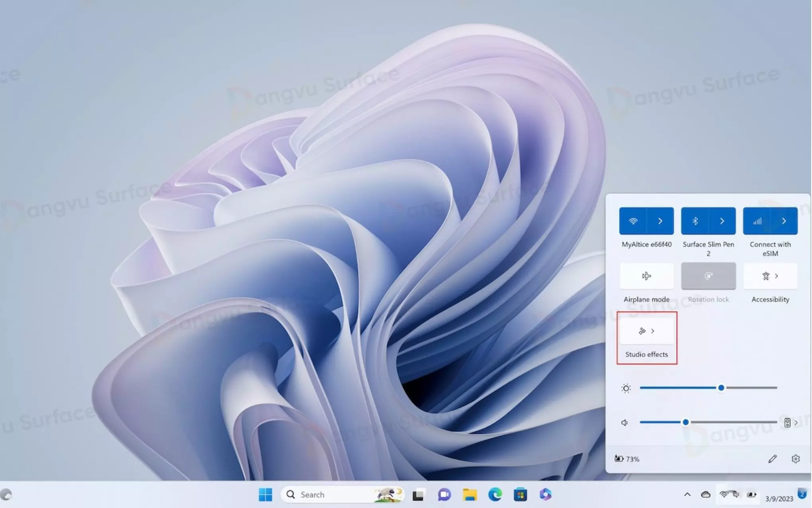
Task: Open the Accessibility quick settings
Action: point(770,276)
